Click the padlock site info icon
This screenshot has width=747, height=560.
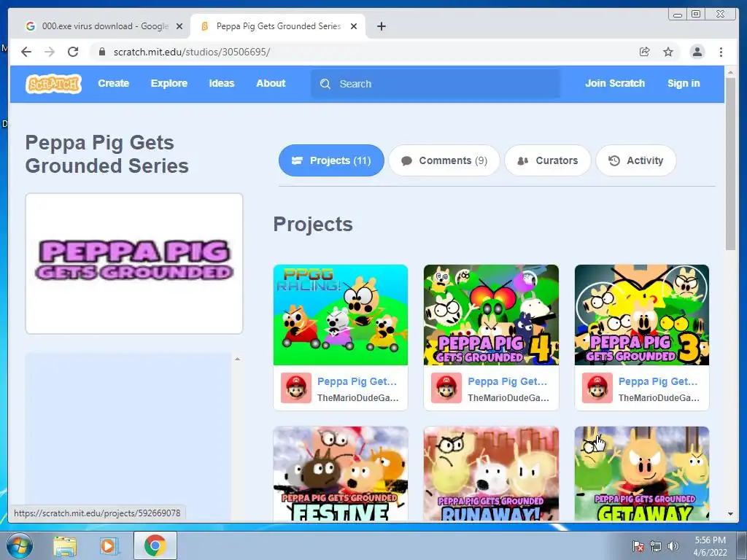pos(101,52)
